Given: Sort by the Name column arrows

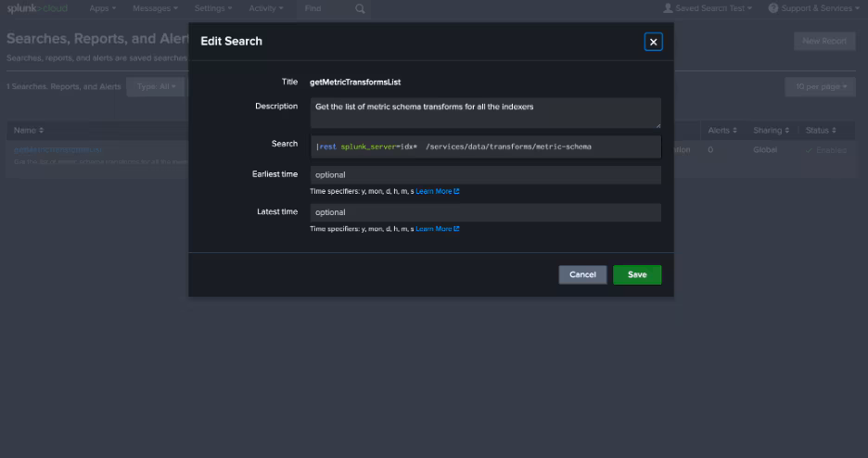Looking at the screenshot, I should [41, 131].
